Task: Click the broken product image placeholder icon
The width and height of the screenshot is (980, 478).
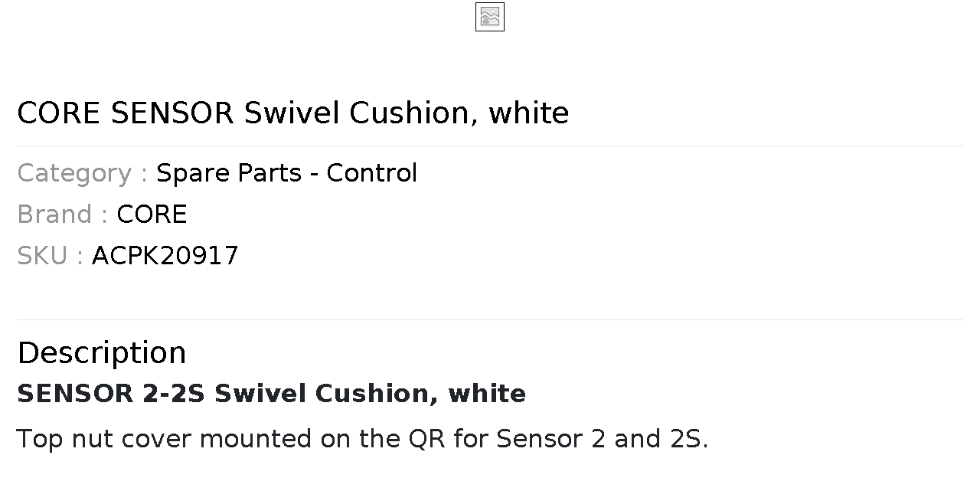Action: (x=490, y=17)
